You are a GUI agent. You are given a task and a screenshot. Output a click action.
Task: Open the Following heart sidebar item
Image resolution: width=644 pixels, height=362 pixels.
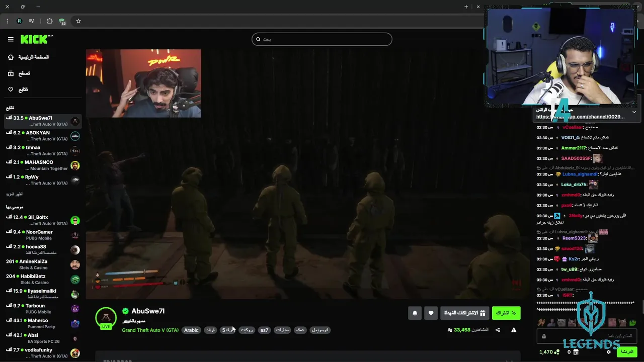click(18, 89)
